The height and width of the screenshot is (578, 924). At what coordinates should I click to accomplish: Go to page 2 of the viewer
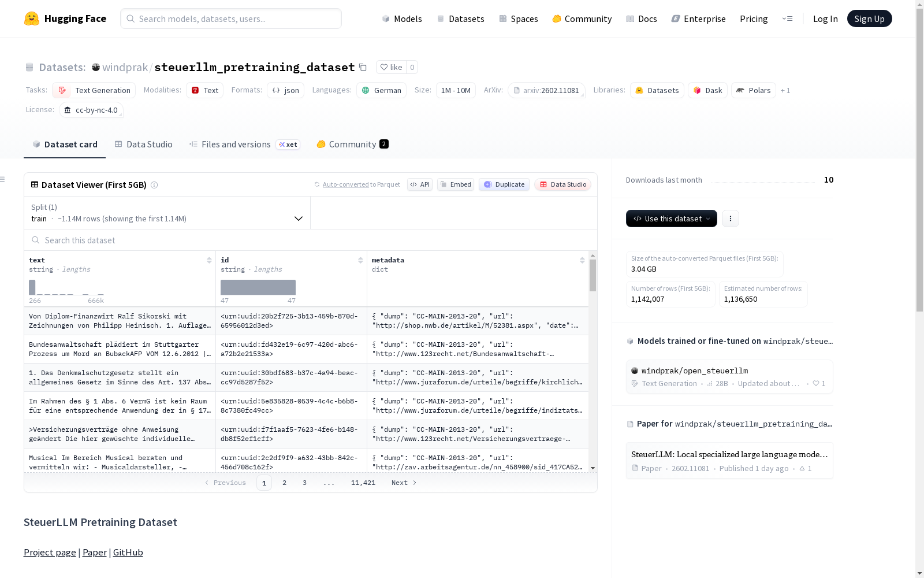284,483
